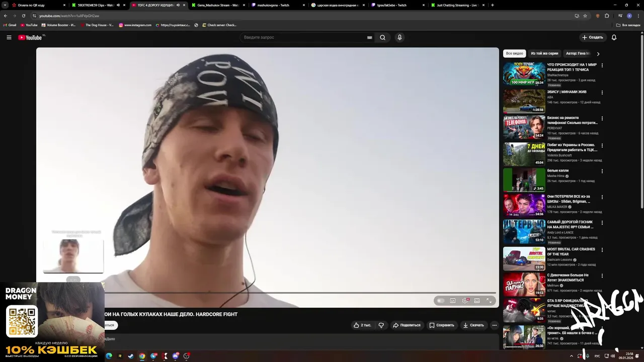Click the 'Поделиться' share button
The width and height of the screenshot is (644, 362).
(x=407, y=325)
